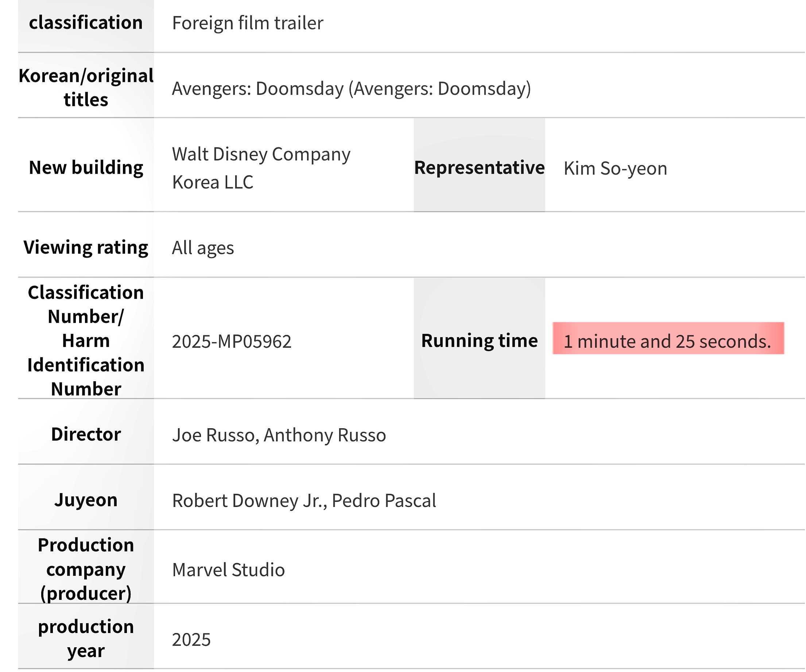Click the 'Director' row label
The image size is (806, 672).
pyautogui.click(x=86, y=434)
